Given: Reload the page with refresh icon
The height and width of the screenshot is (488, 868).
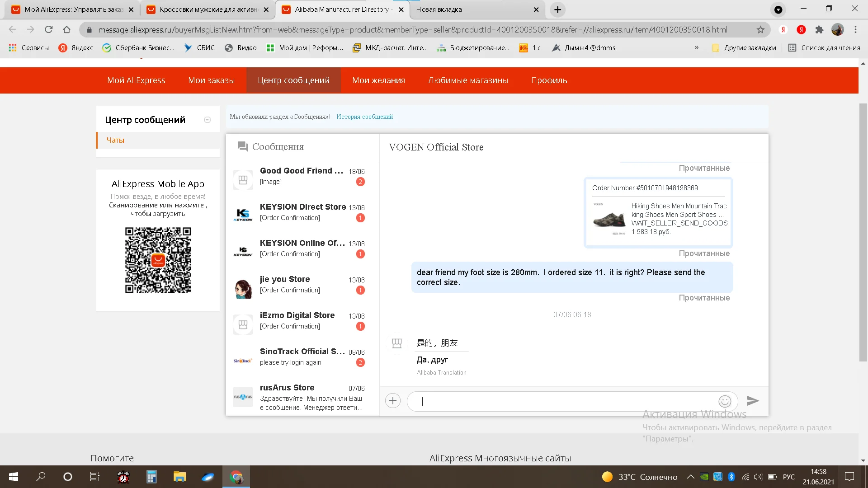Looking at the screenshot, I should (x=48, y=30).
